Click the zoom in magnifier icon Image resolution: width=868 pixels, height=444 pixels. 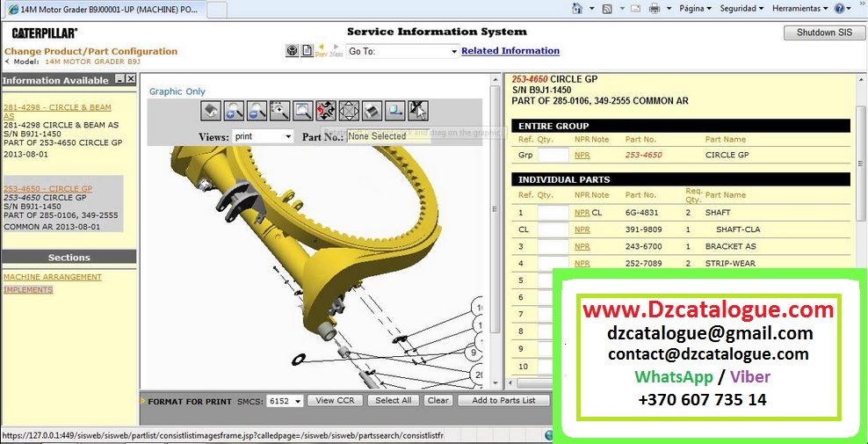coord(234,111)
